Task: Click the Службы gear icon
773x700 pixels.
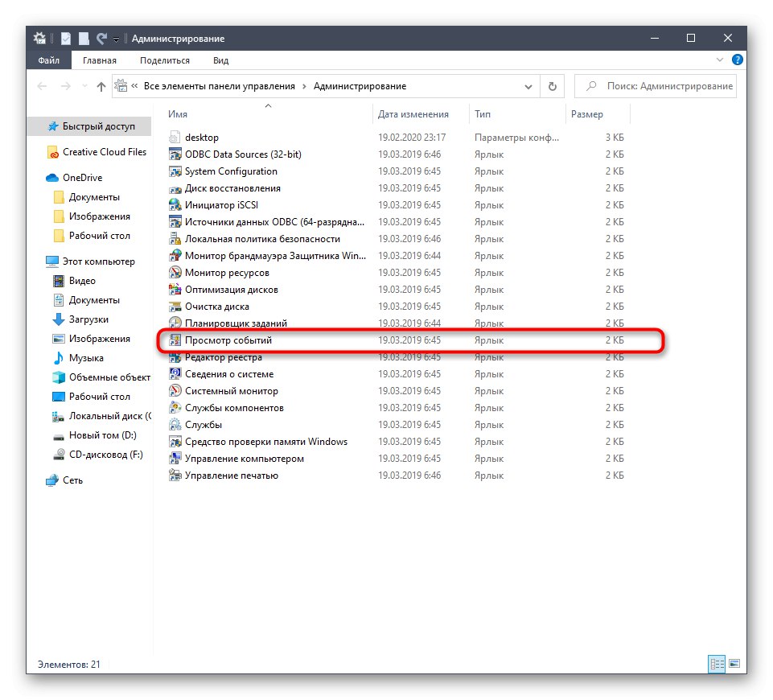Action: click(175, 425)
